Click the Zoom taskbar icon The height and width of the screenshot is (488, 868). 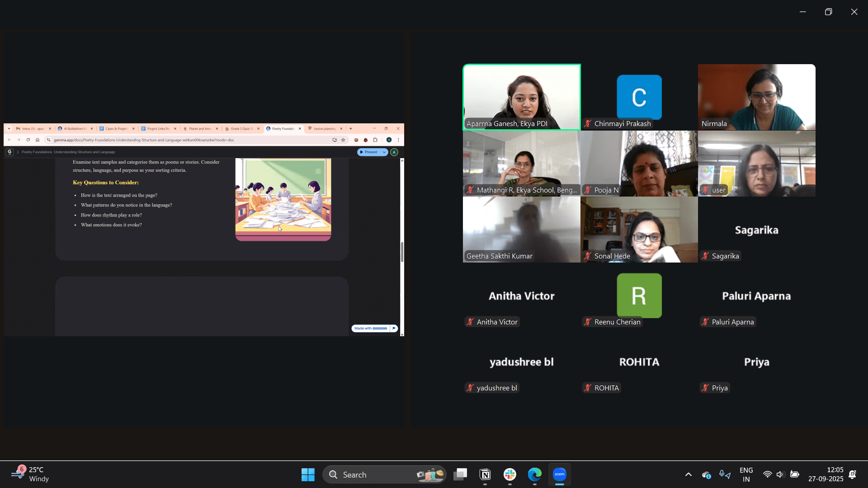[x=560, y=474]
